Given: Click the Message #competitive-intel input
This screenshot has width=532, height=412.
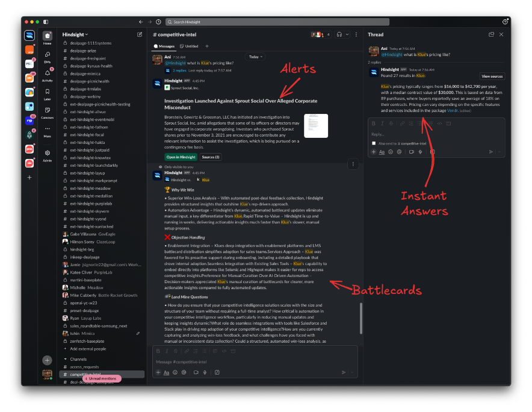Looking at the screenshot, I should pyautogui.click(x=255, y=362).
